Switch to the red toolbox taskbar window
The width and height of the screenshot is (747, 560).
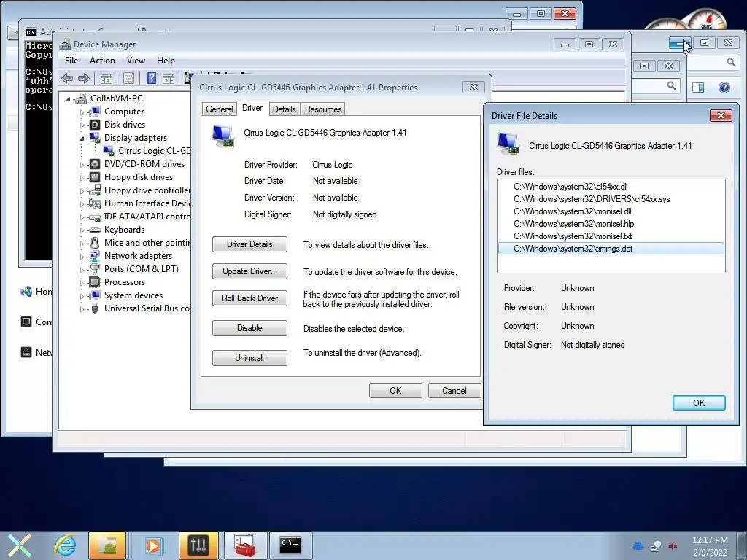point(244,545)
